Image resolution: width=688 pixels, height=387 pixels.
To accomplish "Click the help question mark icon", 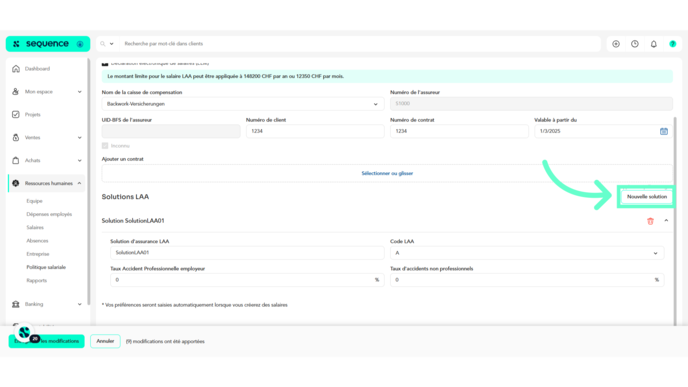I will pyautogui.click(x=673, y=44).
